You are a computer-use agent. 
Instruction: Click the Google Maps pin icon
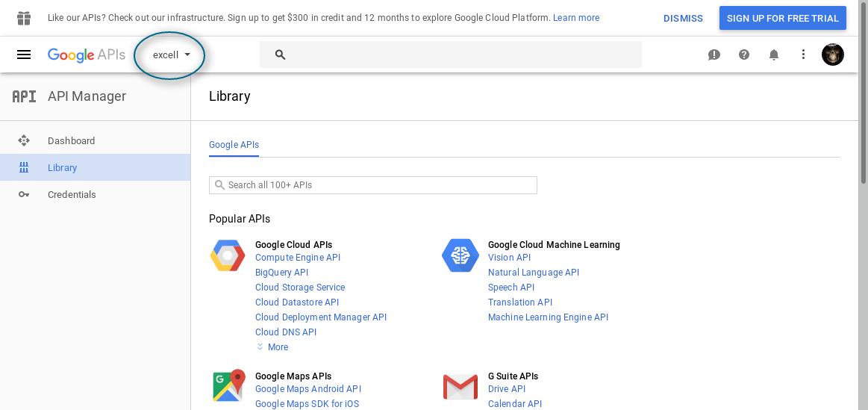228,385
